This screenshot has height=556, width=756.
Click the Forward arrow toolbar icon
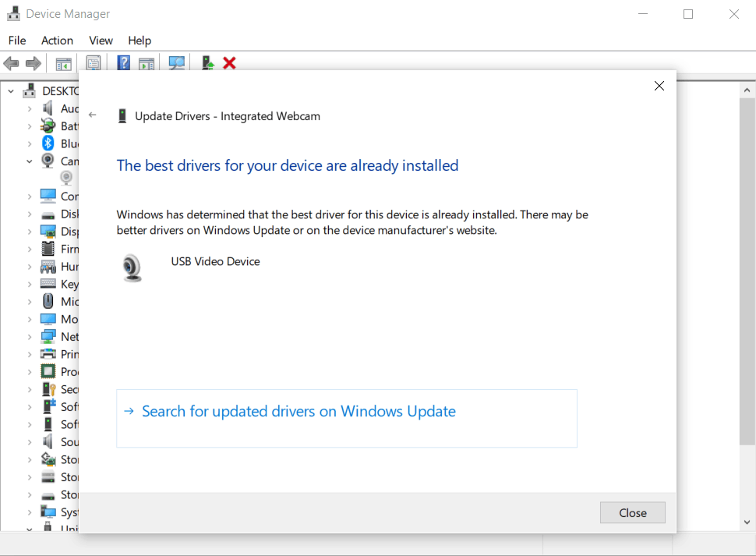tap(34, 63)
